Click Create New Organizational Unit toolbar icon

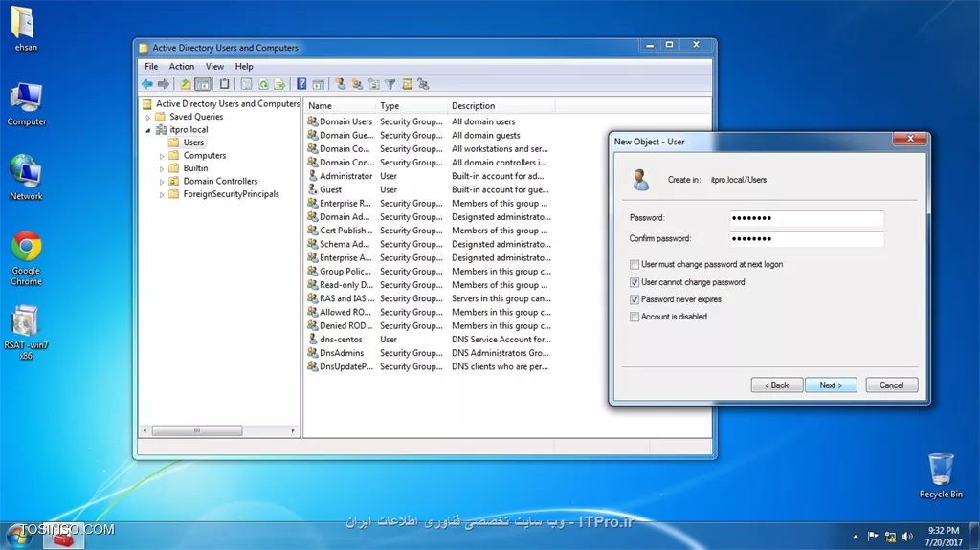[374, 84]
